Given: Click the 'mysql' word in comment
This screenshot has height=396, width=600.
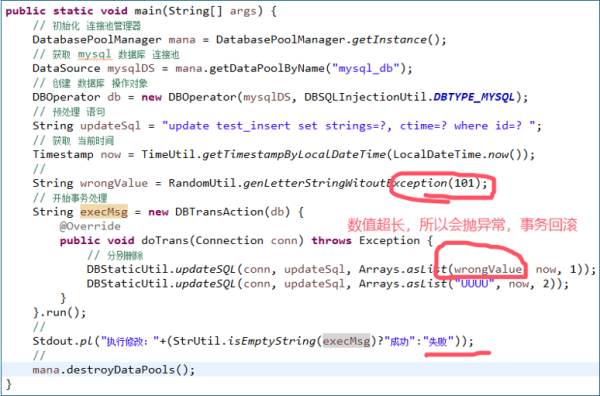Looking at the screenshot, I should [94, 54].
